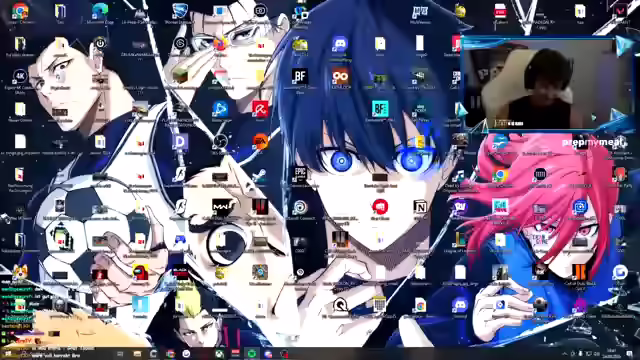Image resolution: width=640 pixels, height=360 pixels.
Task: Open the Minecraft grass block shortcut
Action: pyautogui.click(x=180, y=76)
